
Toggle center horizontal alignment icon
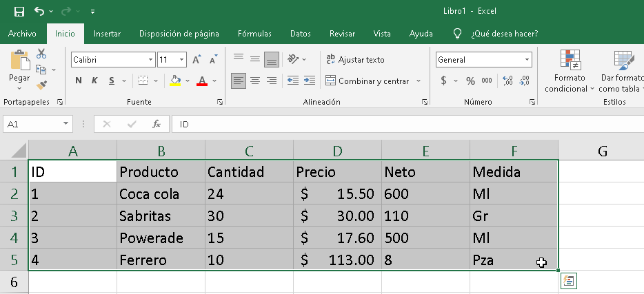tap(255, 81)
